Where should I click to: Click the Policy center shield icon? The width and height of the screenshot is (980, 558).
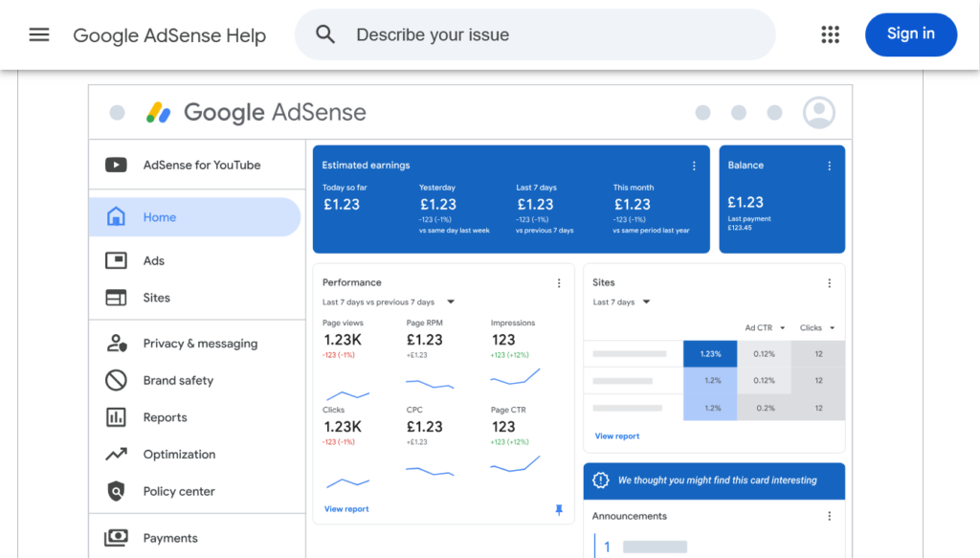pyautogui.click(x=116, y=491)
